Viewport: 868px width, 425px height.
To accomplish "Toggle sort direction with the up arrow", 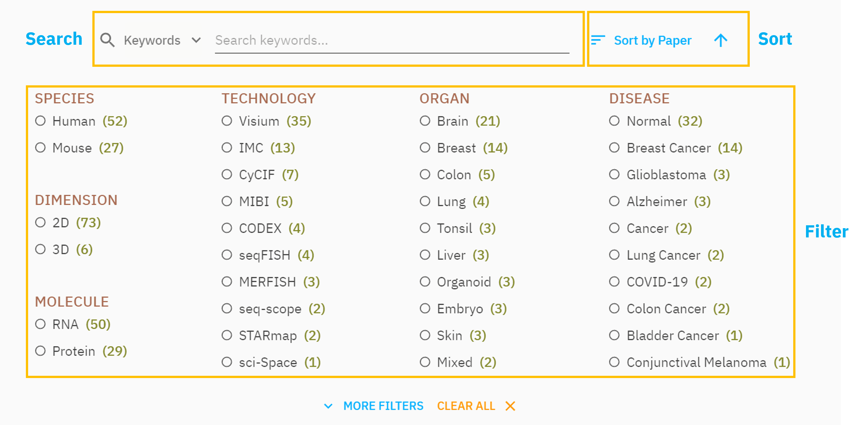I will 721,40.
